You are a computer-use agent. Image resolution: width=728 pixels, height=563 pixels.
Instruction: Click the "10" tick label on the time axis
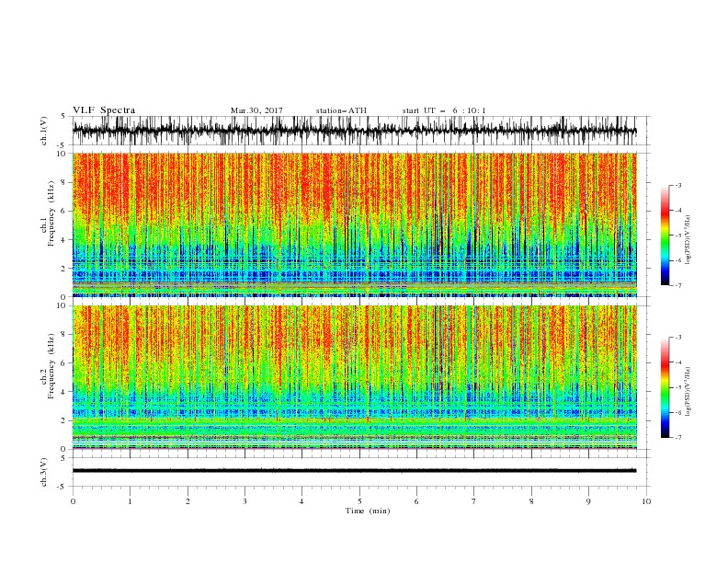pos(646,501)
